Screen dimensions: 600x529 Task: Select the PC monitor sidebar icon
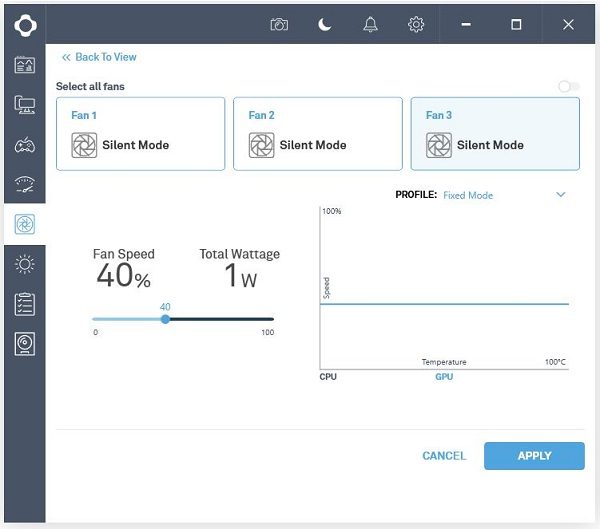point(25,105)
